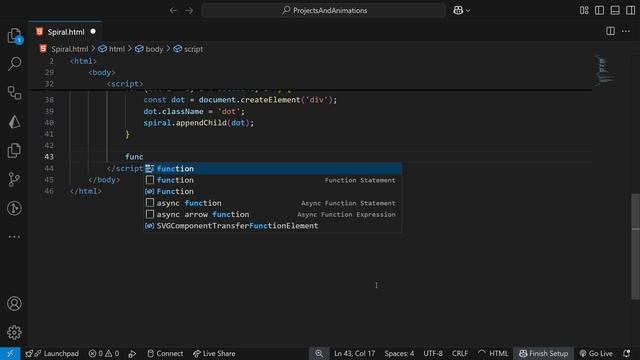Viewport: 640px width, 360px height.
Task: Open the Search view in activity bar
Action: (x=14, y=64)
